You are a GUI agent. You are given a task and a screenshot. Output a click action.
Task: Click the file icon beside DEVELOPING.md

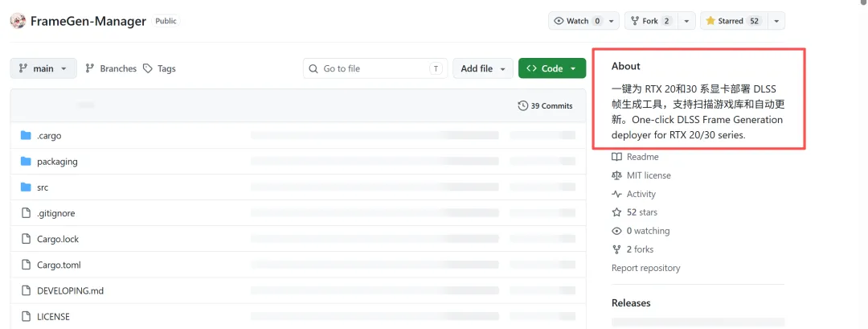pyautogui.click(x=26, y=290)
